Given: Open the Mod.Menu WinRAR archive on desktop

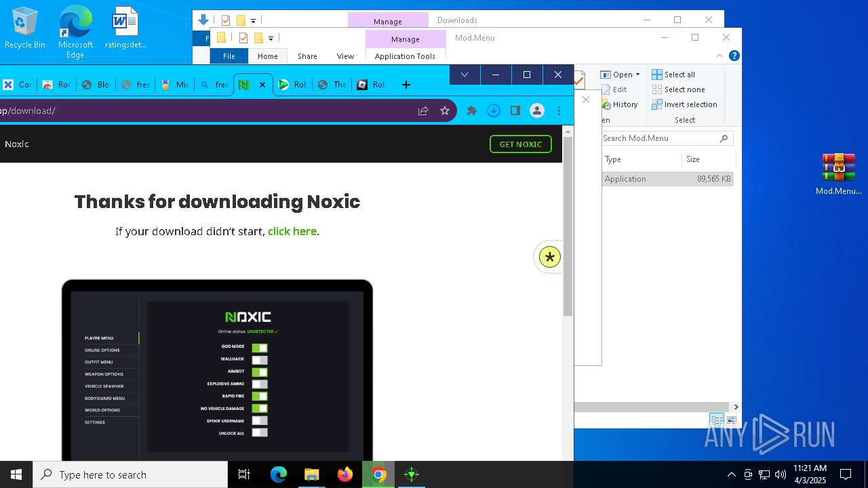Looking at the screenshot, I should click(x=838, y=174).
